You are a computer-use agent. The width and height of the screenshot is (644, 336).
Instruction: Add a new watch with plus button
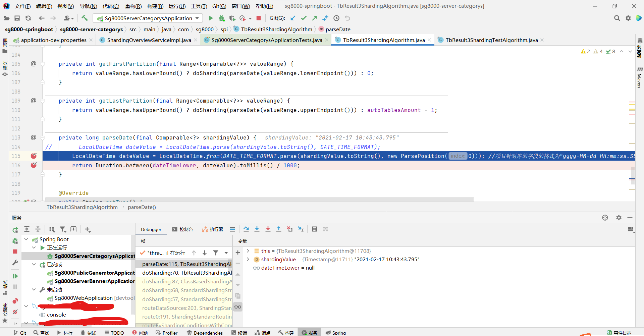238,253
